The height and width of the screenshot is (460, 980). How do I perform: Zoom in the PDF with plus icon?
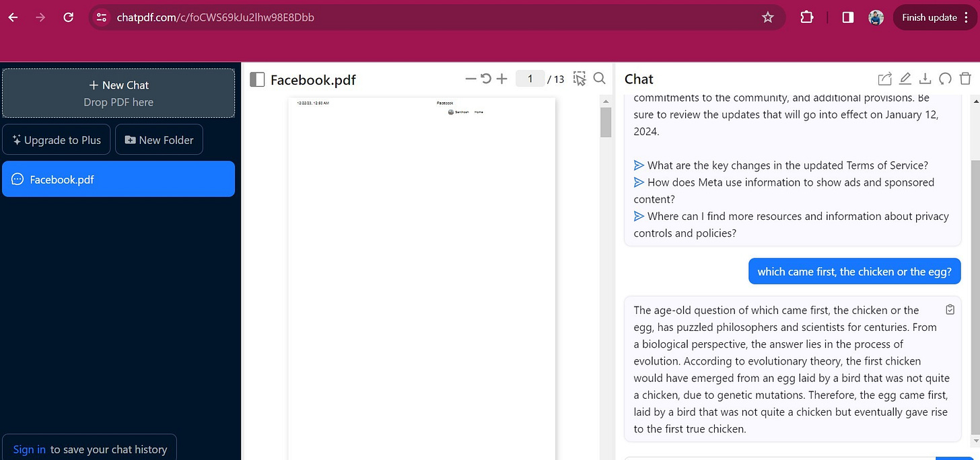[501, 79]
